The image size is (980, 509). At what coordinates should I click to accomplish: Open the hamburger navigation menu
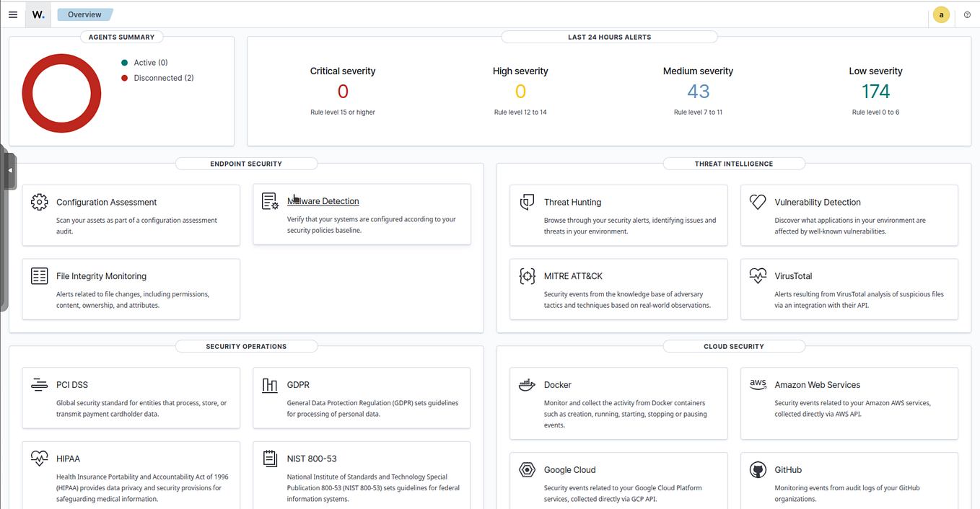(13, 14)
